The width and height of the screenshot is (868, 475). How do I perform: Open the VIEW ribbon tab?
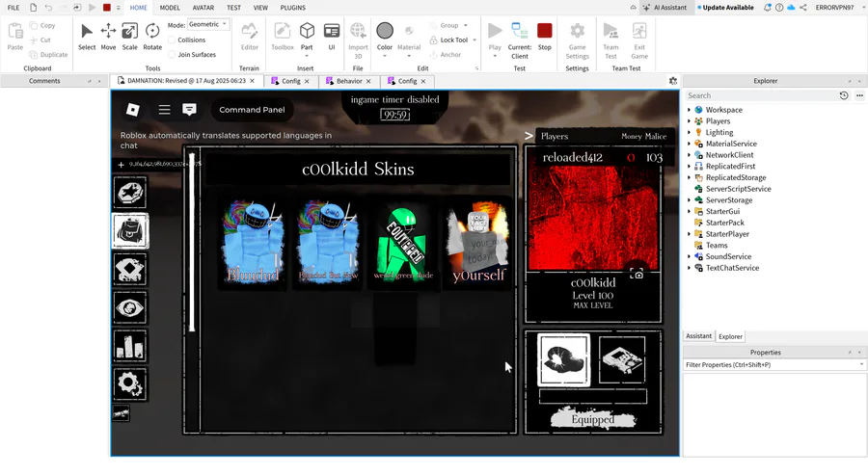click(x=260, y=8)
